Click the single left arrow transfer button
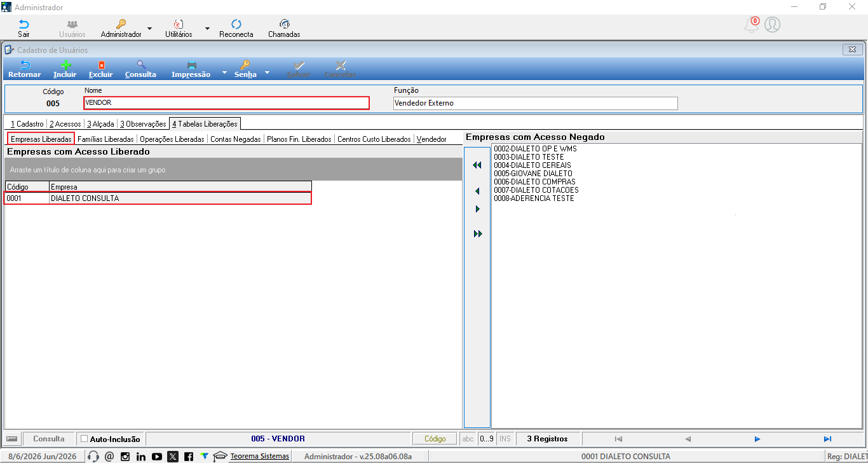This screenshot has height=463, width=868. (x=477, y=191)
